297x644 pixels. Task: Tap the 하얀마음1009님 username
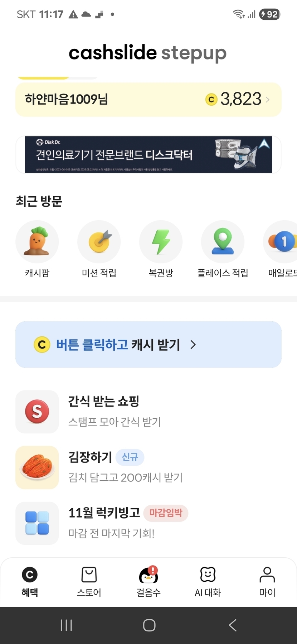point(67,99)
